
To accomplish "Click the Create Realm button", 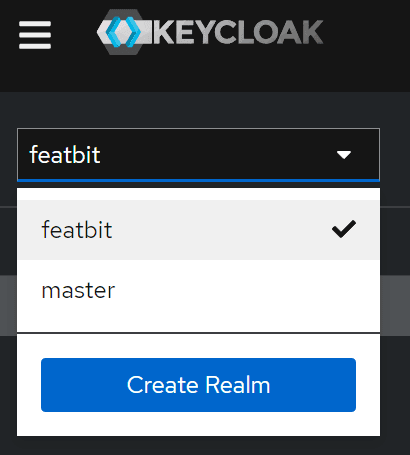I will pyautogui.click(x=198, y=385).
